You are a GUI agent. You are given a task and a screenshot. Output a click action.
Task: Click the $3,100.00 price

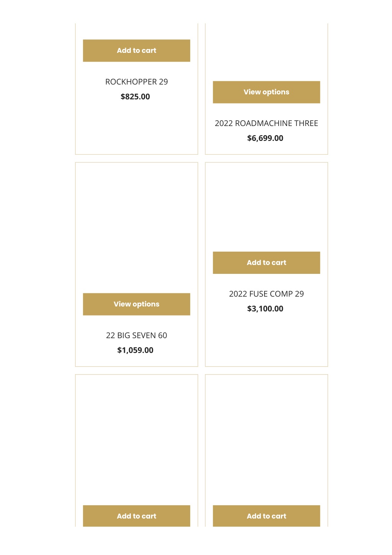pos(265,309)
